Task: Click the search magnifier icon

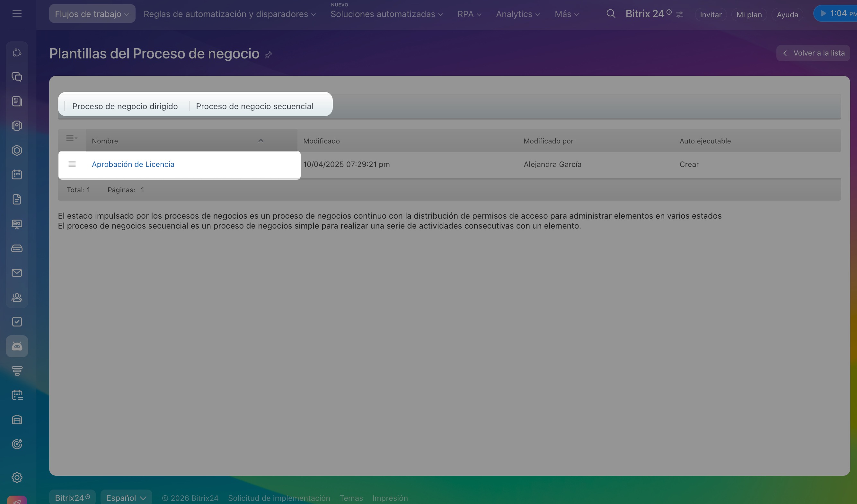Action: pyautogui.click(x=611, y=13)
